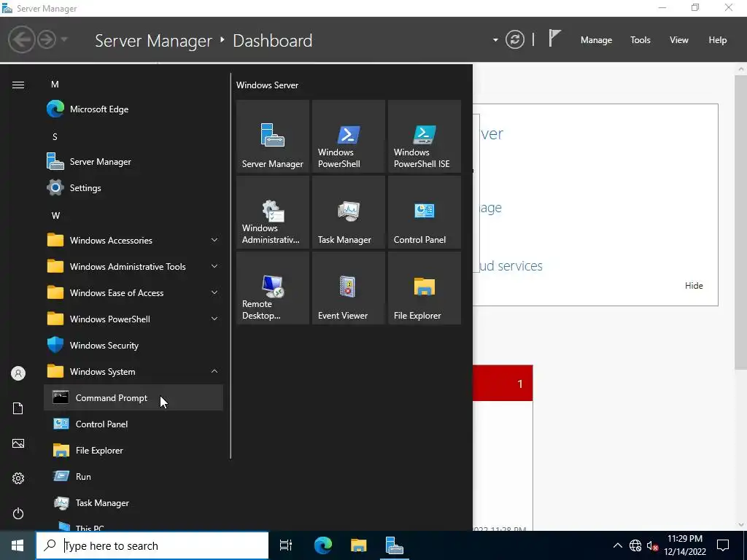
Task: Open Task View on the taskbar
Action: (x=286, y=545)
